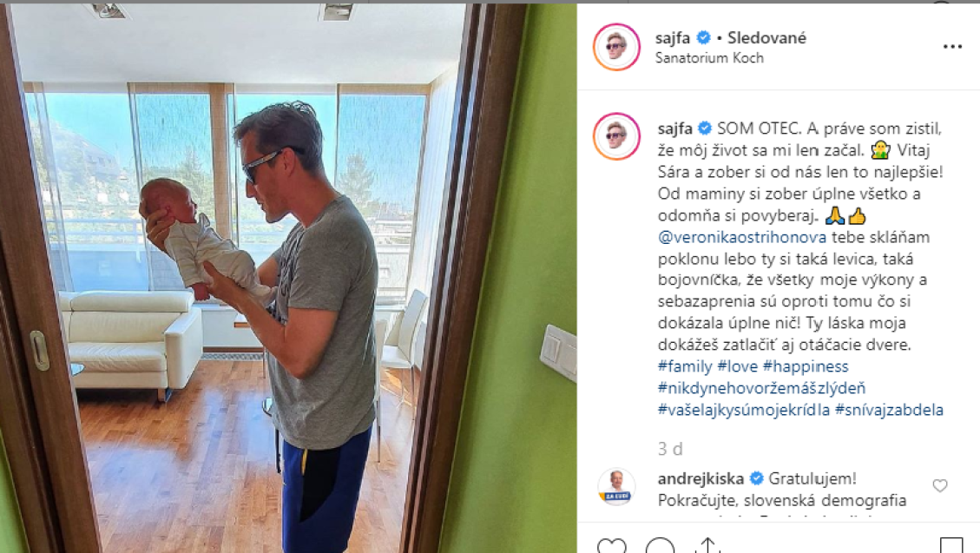Click sajfa username in header

[673, 38]
